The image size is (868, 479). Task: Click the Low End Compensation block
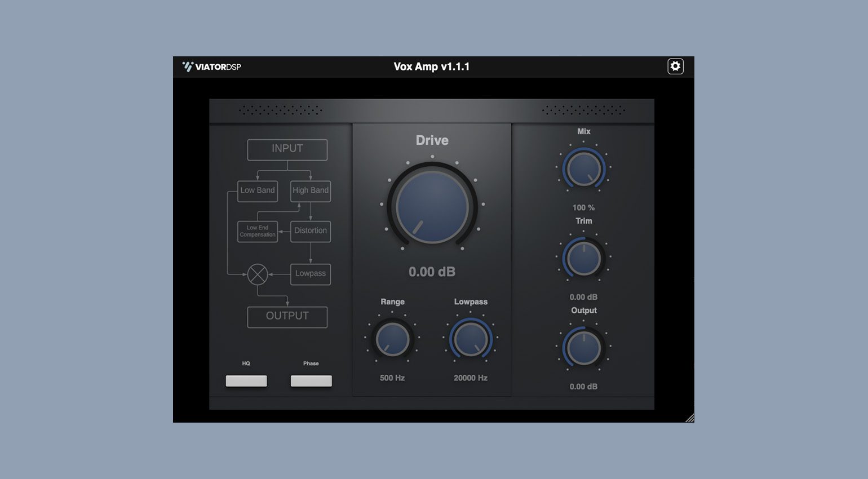(x=258, y=231)
